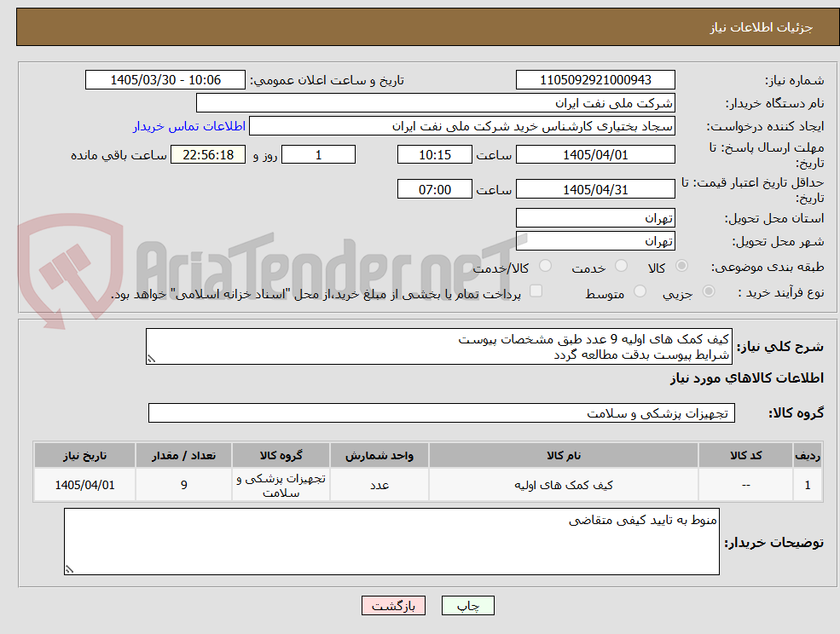Toggle the Islamic treasury payment checkbox

pos(536,291)
